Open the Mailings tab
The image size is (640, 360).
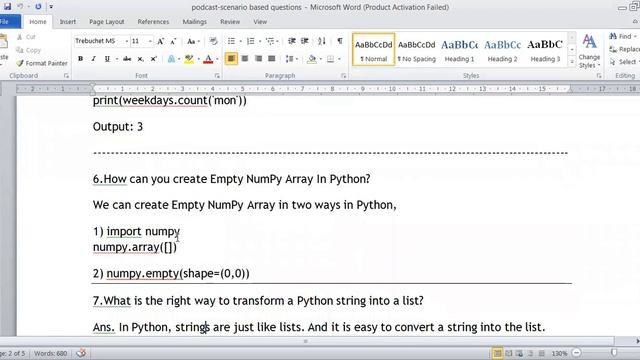(x=194, y=22)
